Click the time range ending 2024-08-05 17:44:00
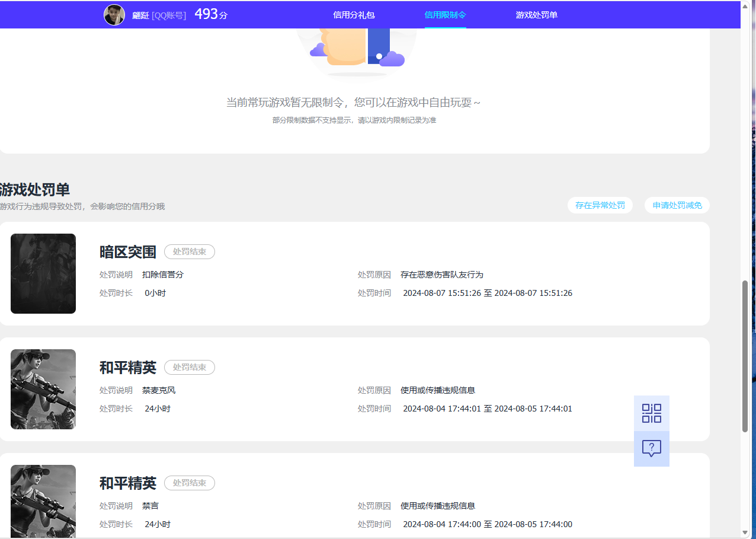756x539 pixels. pos(488,524)
